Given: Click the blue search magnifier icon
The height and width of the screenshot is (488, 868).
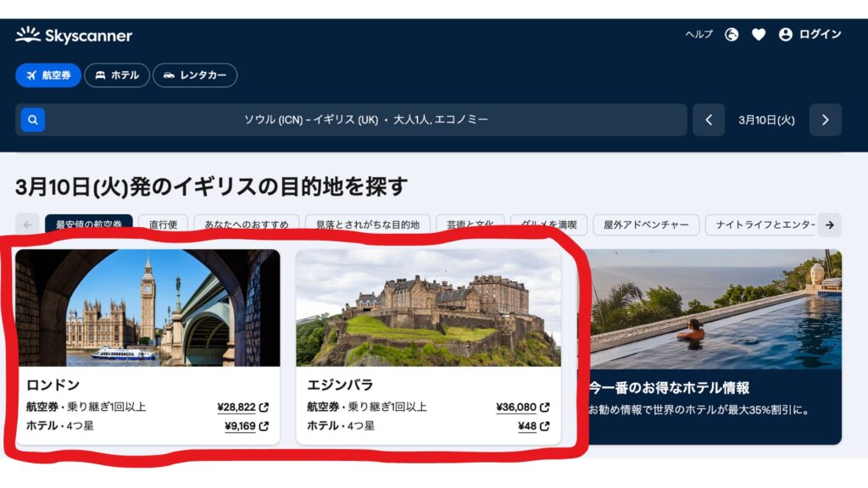Looking at the screenshot, I should coord(33,120).
